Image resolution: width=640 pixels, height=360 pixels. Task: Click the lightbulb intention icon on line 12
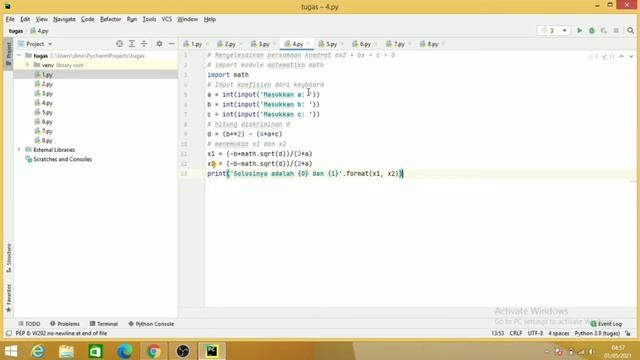click(x=213, y=164)
